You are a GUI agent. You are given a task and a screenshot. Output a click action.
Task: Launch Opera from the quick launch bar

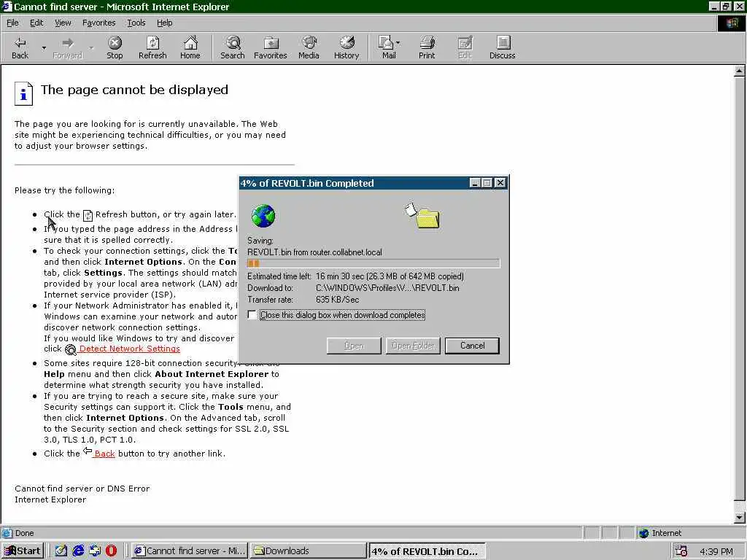[111, 551]
